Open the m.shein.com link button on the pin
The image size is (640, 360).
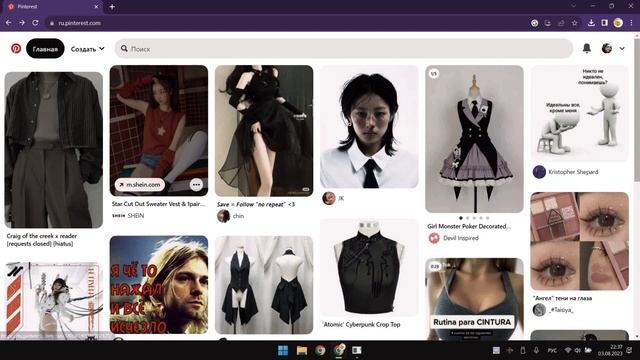pos(140,184)
